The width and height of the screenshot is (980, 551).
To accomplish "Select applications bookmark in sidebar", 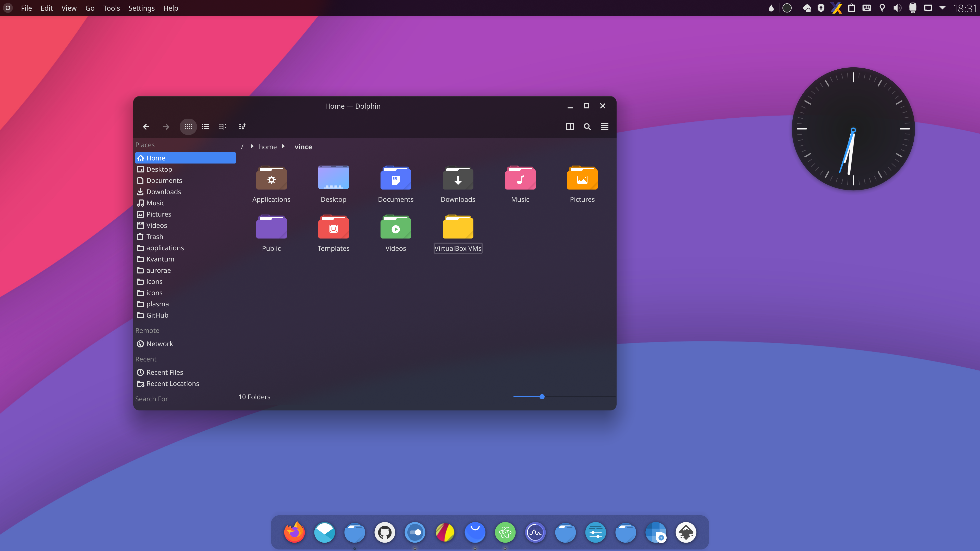I will 185,247.
